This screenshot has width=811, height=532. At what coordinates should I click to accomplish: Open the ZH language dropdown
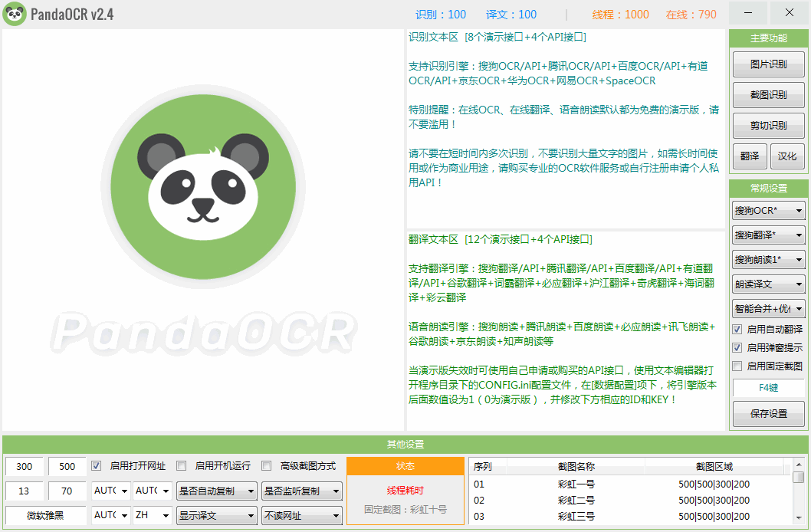pyautogui.click(x=153, y=515)
